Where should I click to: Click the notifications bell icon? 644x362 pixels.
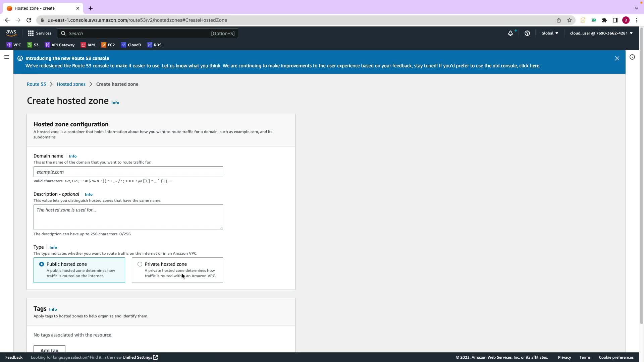[x=510, y=33]
